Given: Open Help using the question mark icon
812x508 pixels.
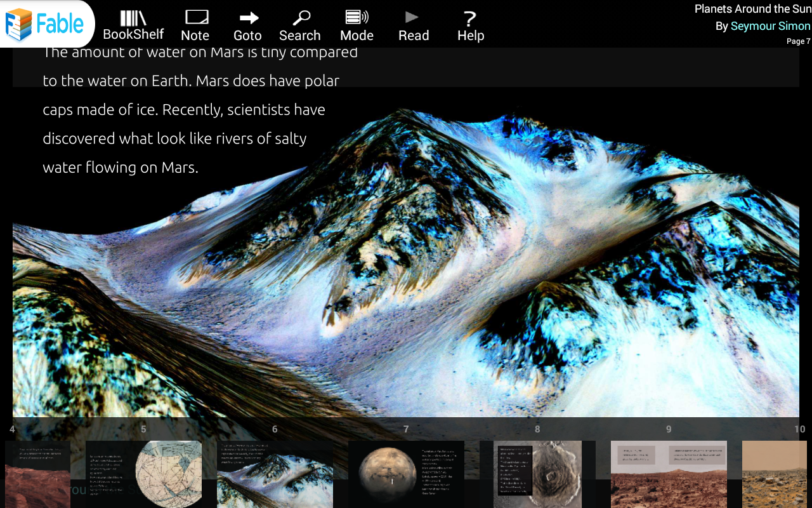Looking at the screenshot, I should [470, 24].
